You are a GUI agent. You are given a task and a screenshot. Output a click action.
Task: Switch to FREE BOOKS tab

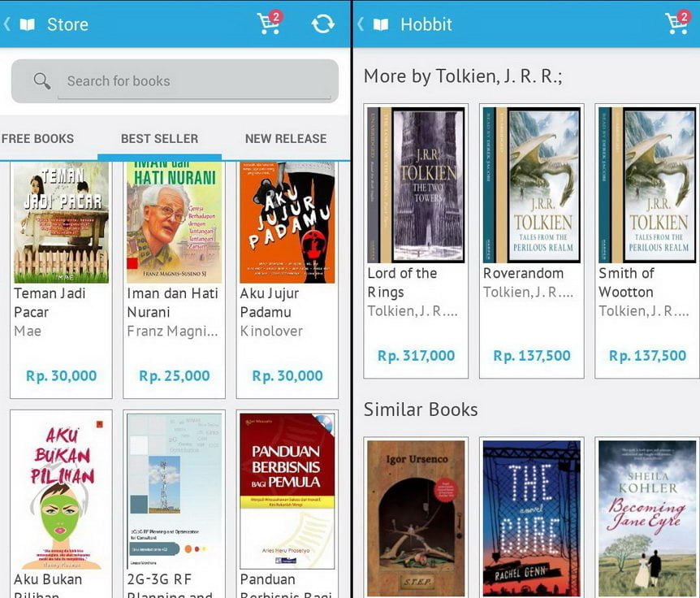tap(37, 138)
